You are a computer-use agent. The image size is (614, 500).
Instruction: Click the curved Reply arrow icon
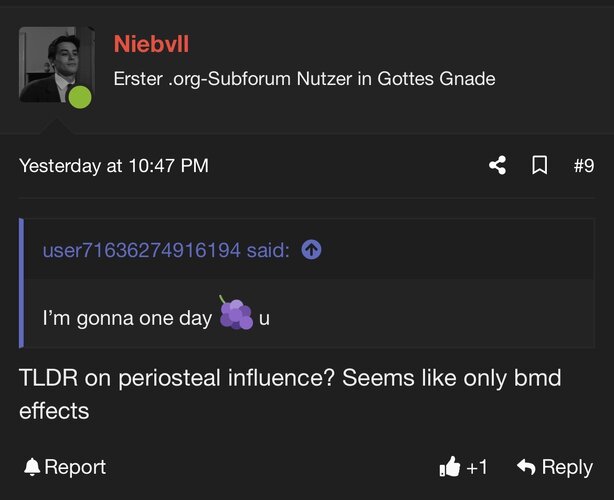526,466
